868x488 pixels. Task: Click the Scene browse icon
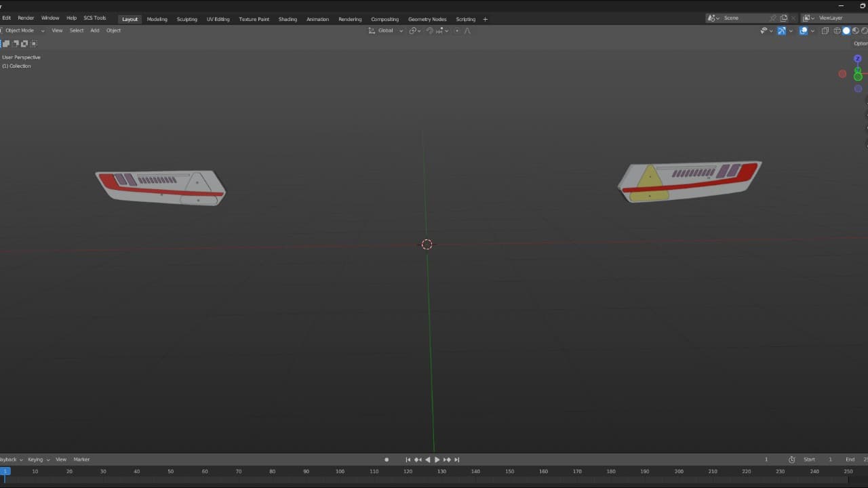pyautogui.click(x=713, y=18)
